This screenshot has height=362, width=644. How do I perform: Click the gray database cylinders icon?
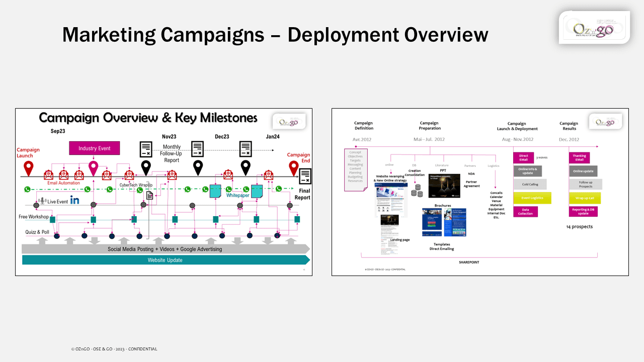click(x=416, y=191)
